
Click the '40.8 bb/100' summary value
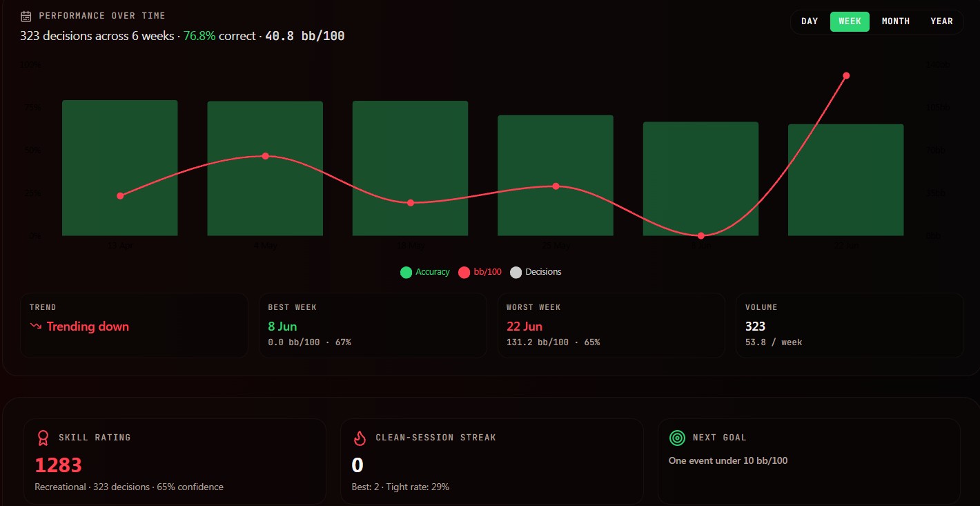tap(304, 36)
